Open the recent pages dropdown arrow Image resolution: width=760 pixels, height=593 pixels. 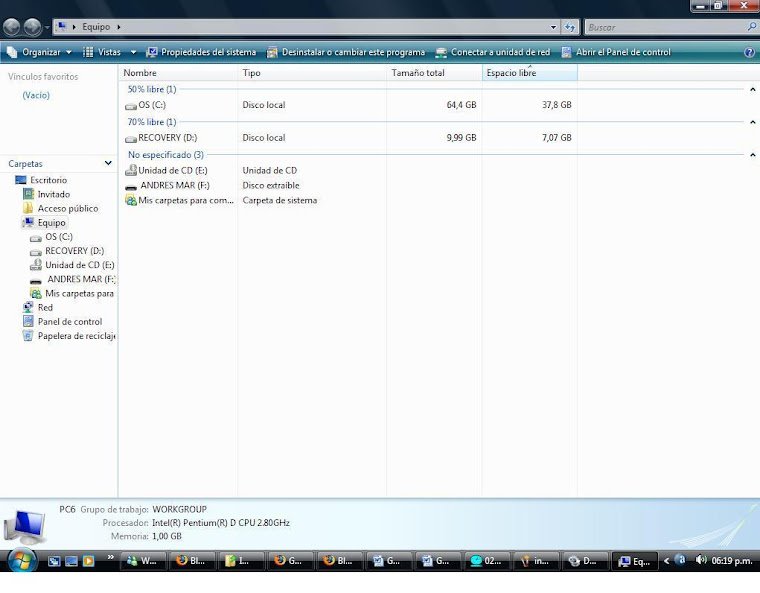tap(47, 28)
